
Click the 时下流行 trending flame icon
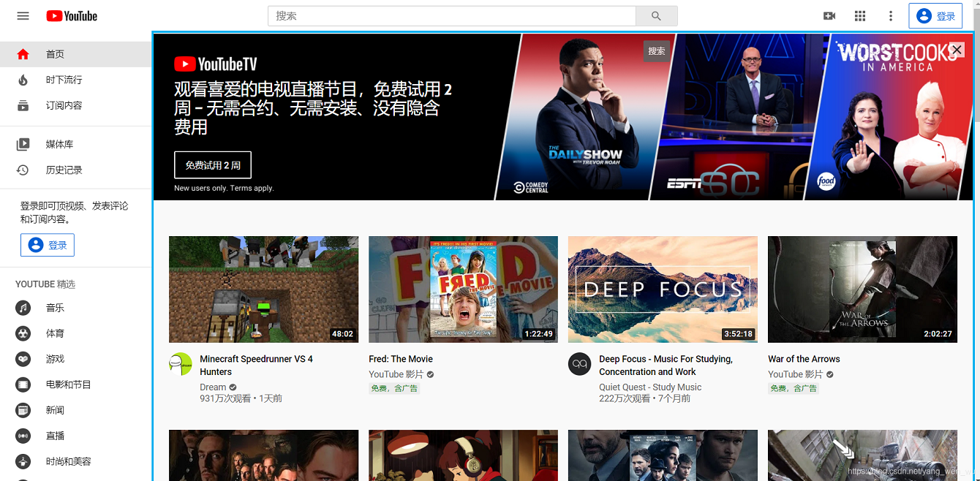(23, 80)
